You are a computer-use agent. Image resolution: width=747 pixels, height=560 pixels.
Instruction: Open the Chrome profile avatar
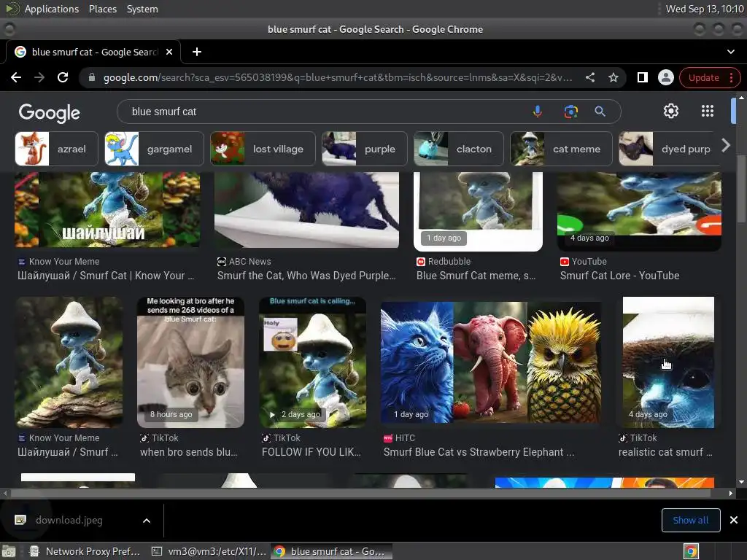click(665, 77)
